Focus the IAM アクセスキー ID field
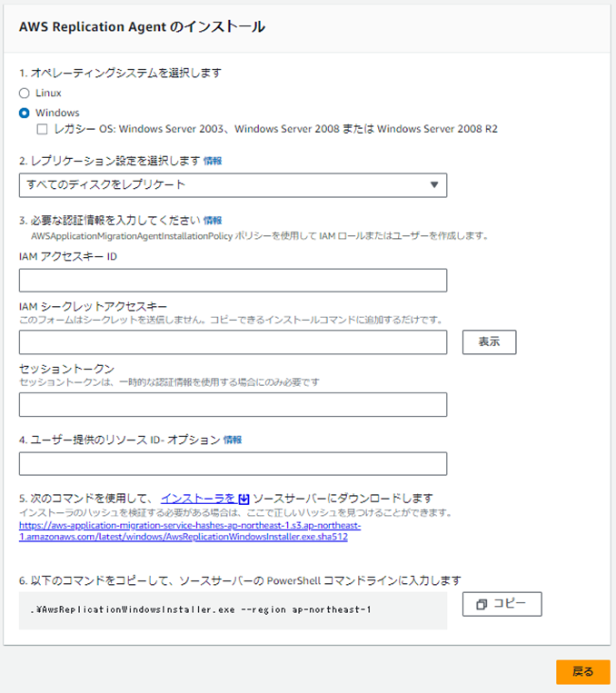The height and width of the screenshot is (693, 616). (233, 281)
